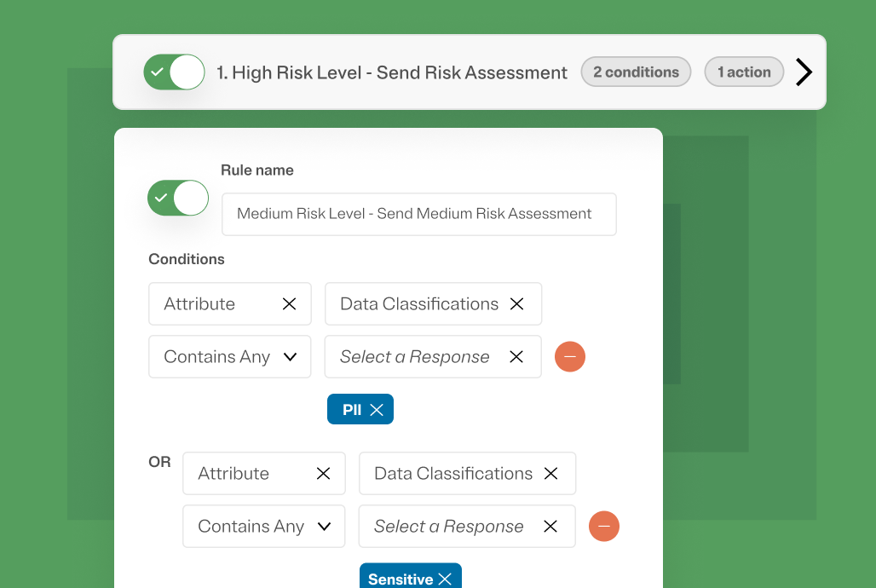Delete the OR condition with the minus button
Image resolution: width=876 pixels, height=588 pixels.
tap(604, 526)
